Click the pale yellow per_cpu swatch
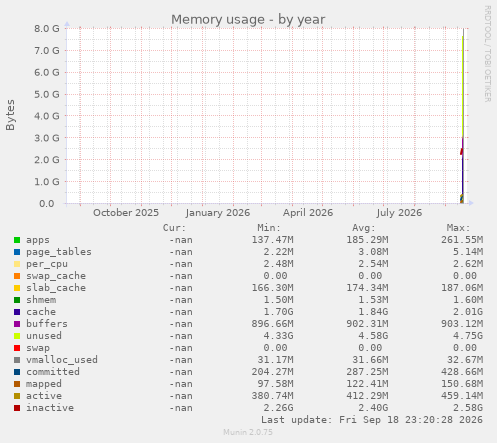This screenshot has width=497, height=443. 17,264
